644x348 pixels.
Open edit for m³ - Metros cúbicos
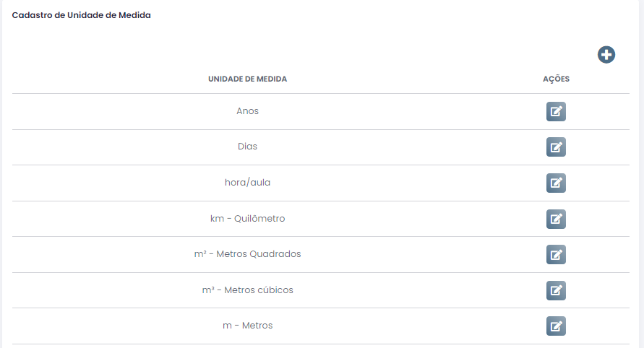[x=556, y=290]
